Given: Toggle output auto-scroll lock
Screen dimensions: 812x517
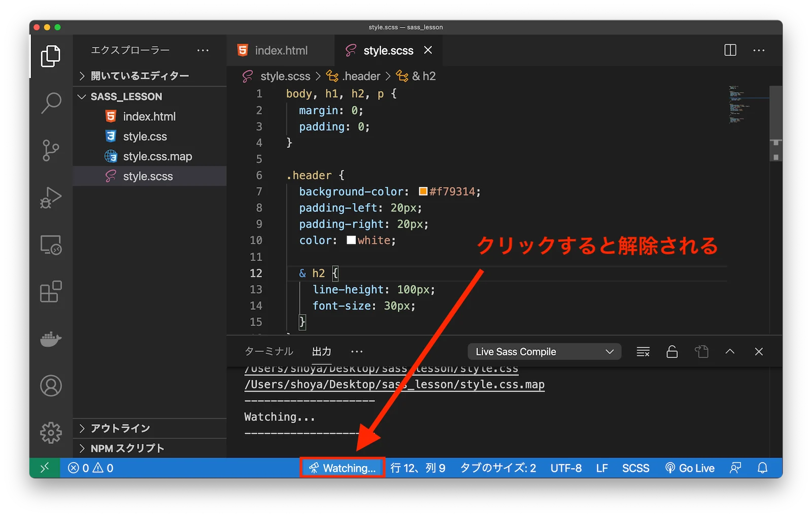Looking at the screenshot, I should point(672,351).
